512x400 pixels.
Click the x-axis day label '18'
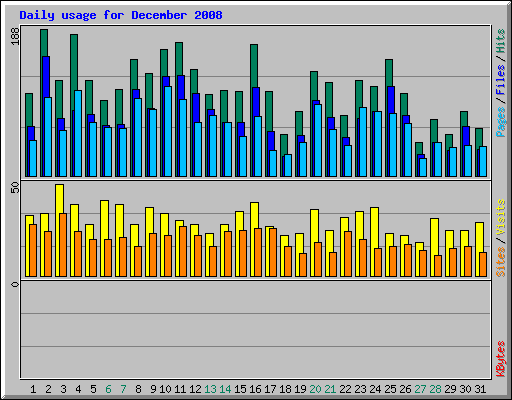[285, 389]
